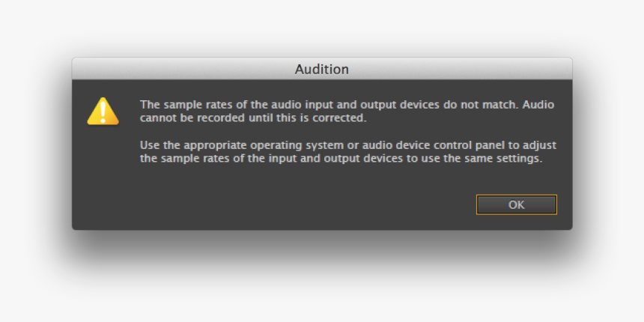This screenshot has width=644, height=322.
Task: Confirm the dialog using the orange-outlined button
Action: [x=516, y=204]
